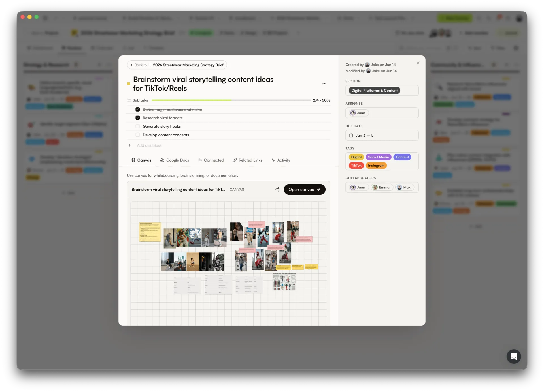The image size is (544, 392).
Task: Select the Content tag
Action: coord(402,157)
